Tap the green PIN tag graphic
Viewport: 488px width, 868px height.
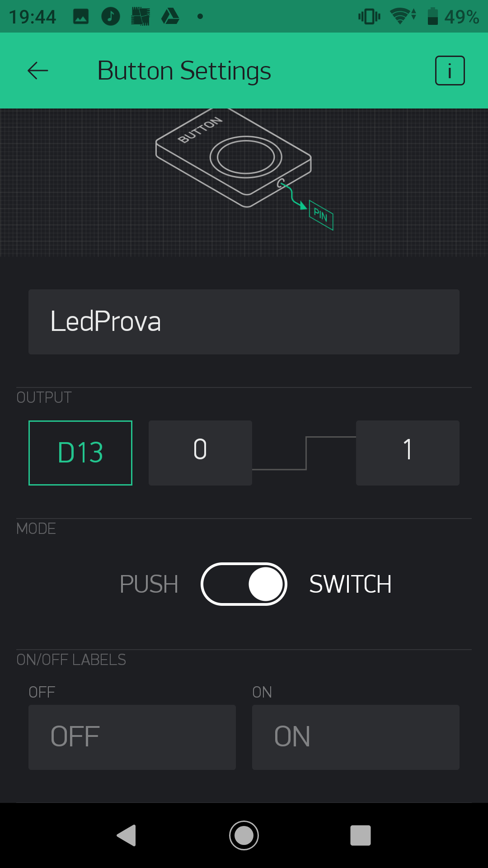pos(321,215)
